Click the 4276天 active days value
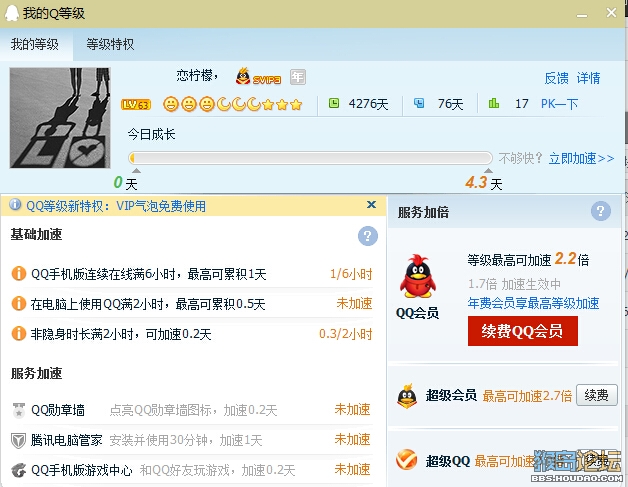The width and height of the screenshot is (628, 487). (x=368, y=104)
